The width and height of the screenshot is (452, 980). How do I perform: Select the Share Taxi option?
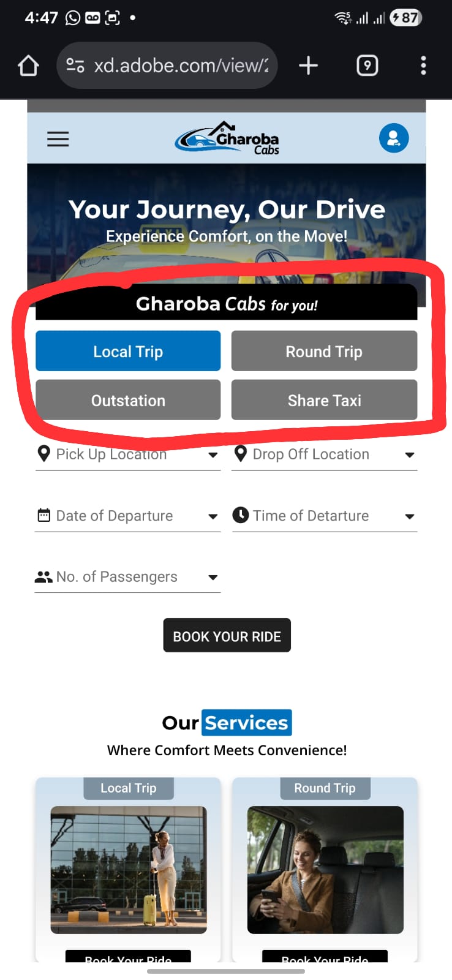click(324, 401)
